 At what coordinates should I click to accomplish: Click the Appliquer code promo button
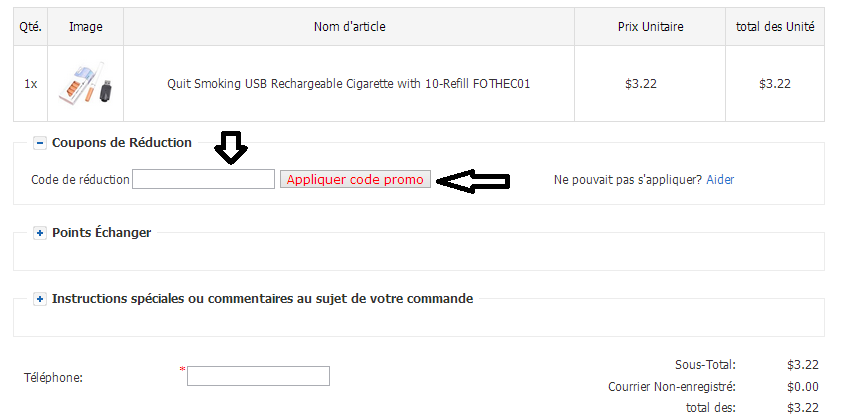click(355, 179)
